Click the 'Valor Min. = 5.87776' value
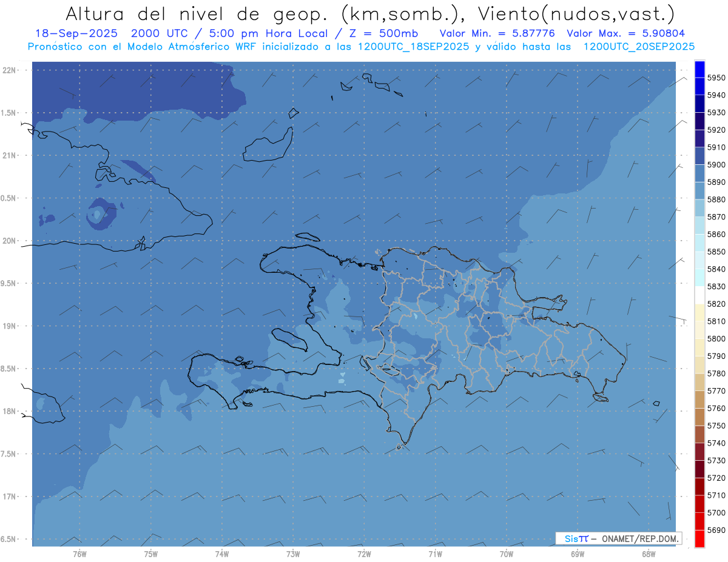 click(497, 33)
